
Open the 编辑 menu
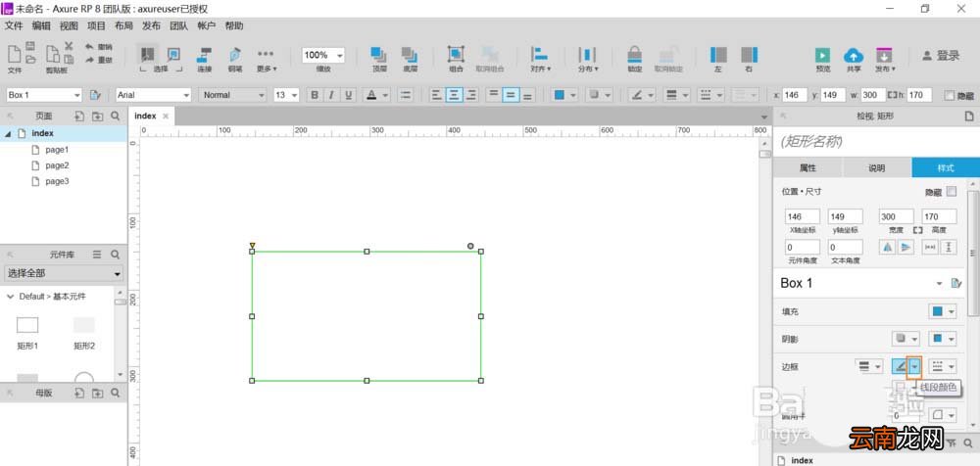tap(41, 25)
